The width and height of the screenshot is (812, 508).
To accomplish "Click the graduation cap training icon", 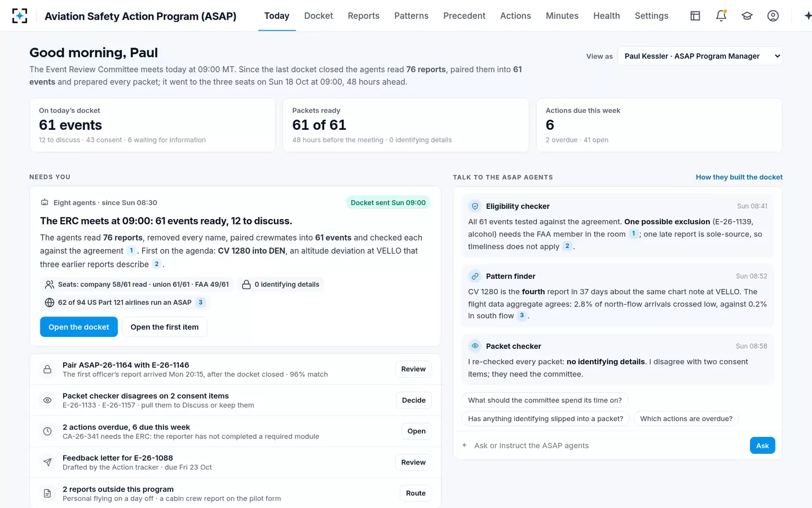I will [x=747, y=16].
